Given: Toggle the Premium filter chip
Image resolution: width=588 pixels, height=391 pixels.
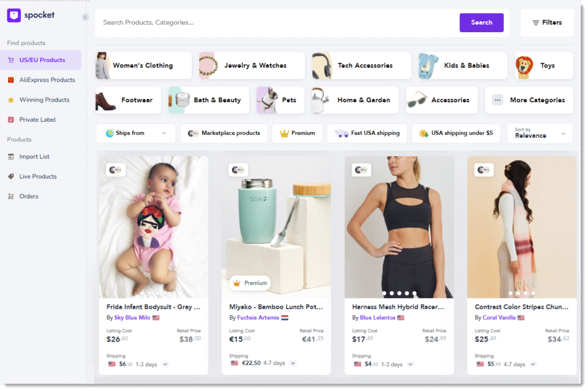Looking at the screenshot, I should click(297, 133).
